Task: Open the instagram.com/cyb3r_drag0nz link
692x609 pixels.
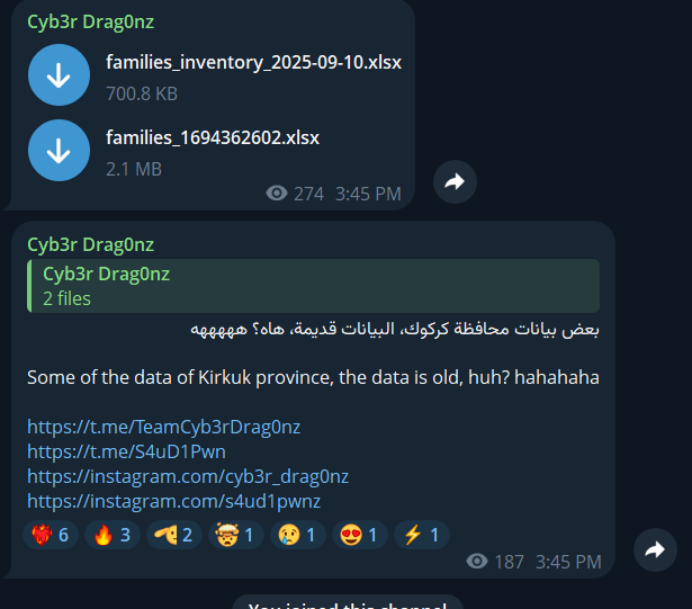Action: click(x=188, y=476)
